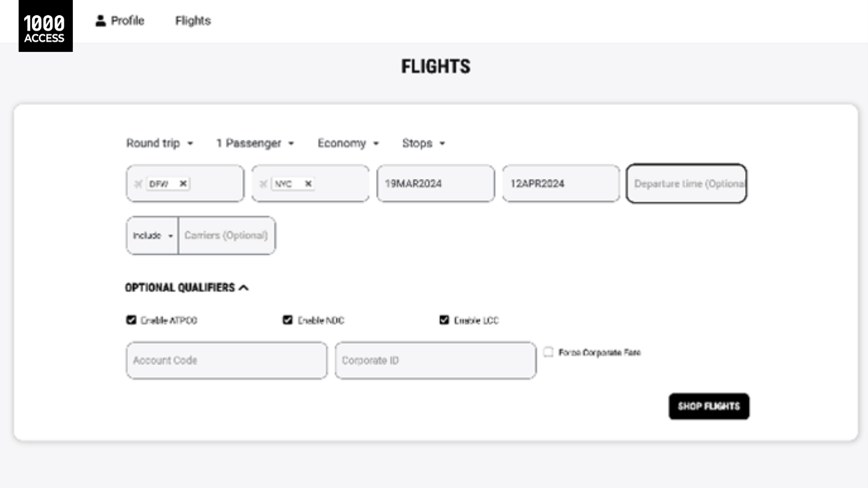This screenshot has width=868, height=488.
Task: Remove the DFW origin chip
Action: (183, 184)
